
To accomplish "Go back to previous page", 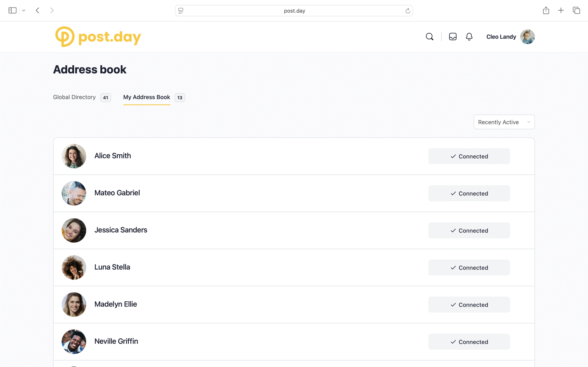I will [37, 11].
